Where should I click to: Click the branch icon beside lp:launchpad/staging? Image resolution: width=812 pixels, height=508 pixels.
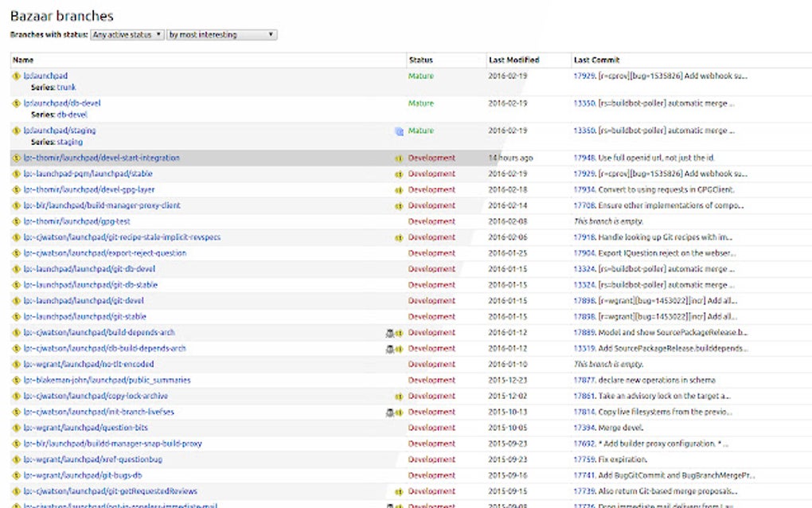click(16, 131)
